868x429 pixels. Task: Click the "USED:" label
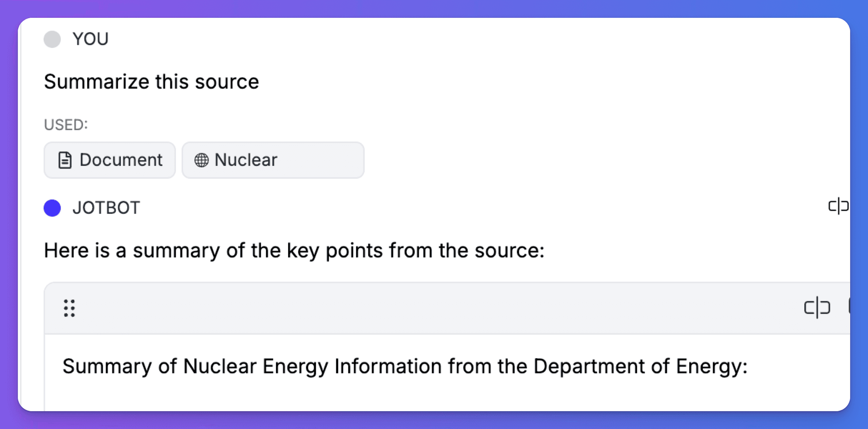click(66, 125)
